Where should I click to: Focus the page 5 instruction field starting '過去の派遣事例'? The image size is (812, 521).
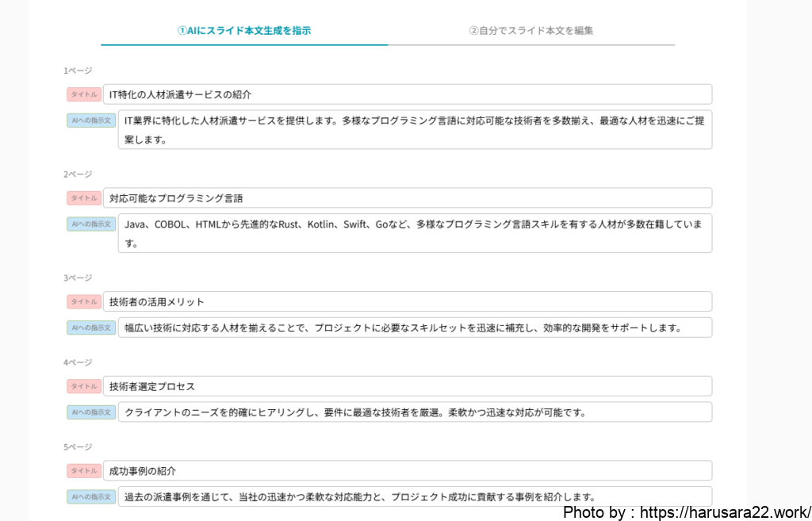[x=414, y=496]
